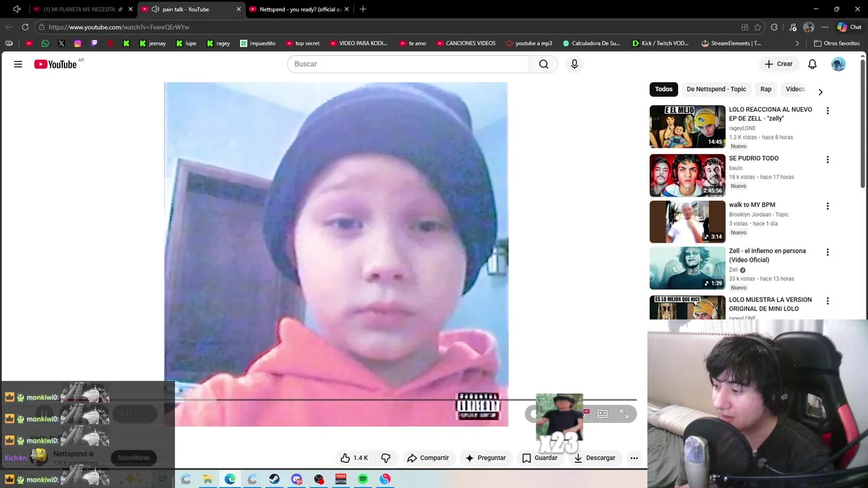Image resolution: width=868 pixels, height=488 pixels.
Task: Open the browser extensions puzzle icon
Action: (x=774, y=27)
